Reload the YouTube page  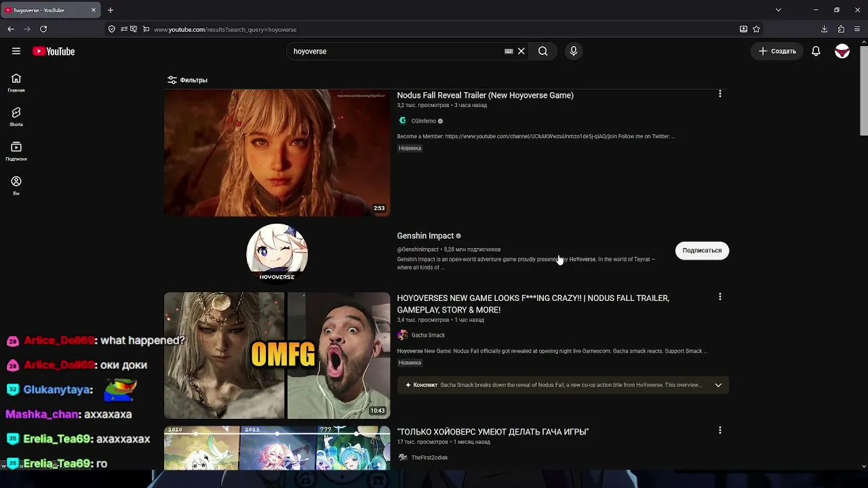point(43,29)
